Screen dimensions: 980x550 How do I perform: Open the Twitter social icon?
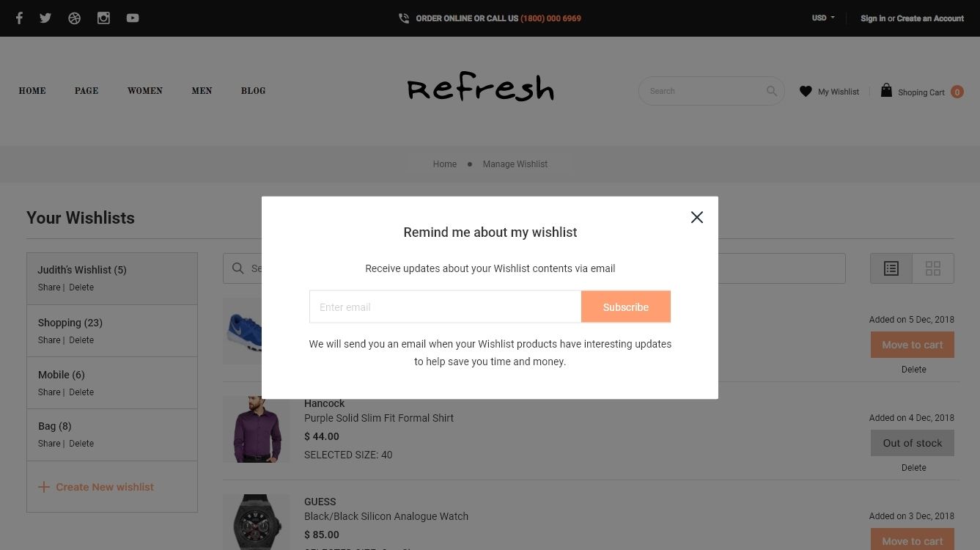pyautogui.click(x=45, y=18)
